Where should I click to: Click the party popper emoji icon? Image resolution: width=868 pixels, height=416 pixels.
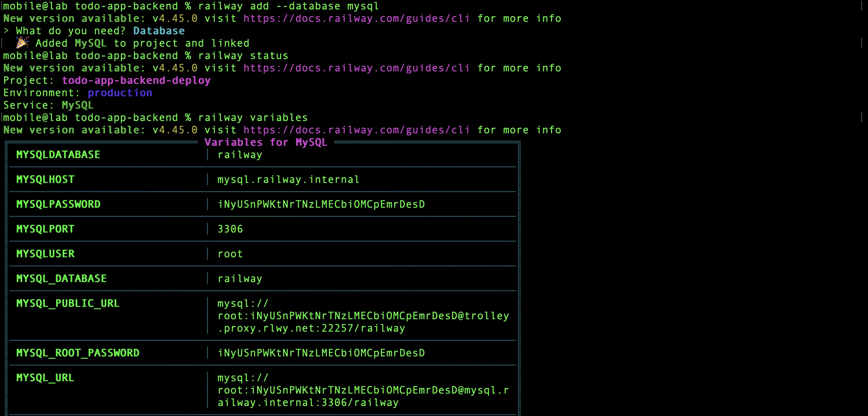point(22,43)
